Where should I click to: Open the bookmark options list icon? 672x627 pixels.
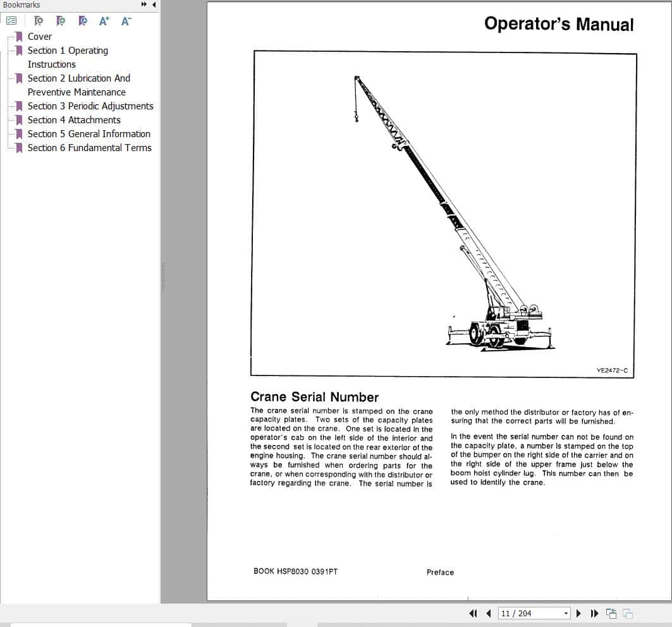pyautogui.click(x=11, y=20)
